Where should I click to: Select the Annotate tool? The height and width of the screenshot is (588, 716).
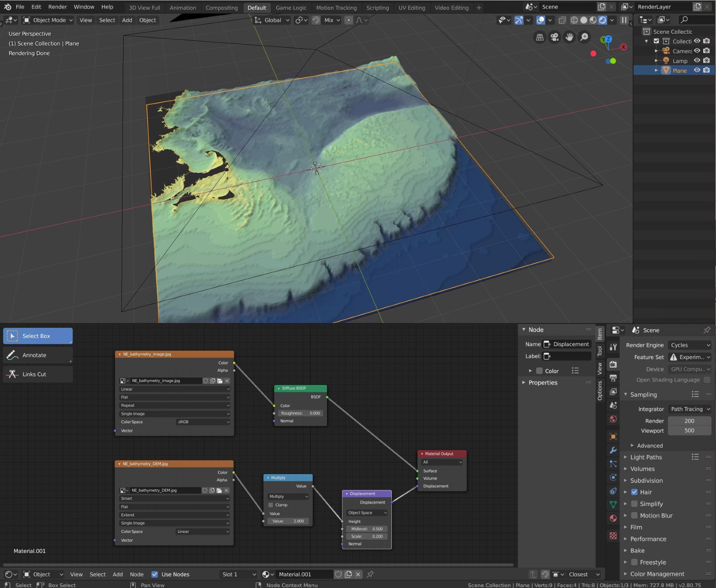(x=38, y=355)
